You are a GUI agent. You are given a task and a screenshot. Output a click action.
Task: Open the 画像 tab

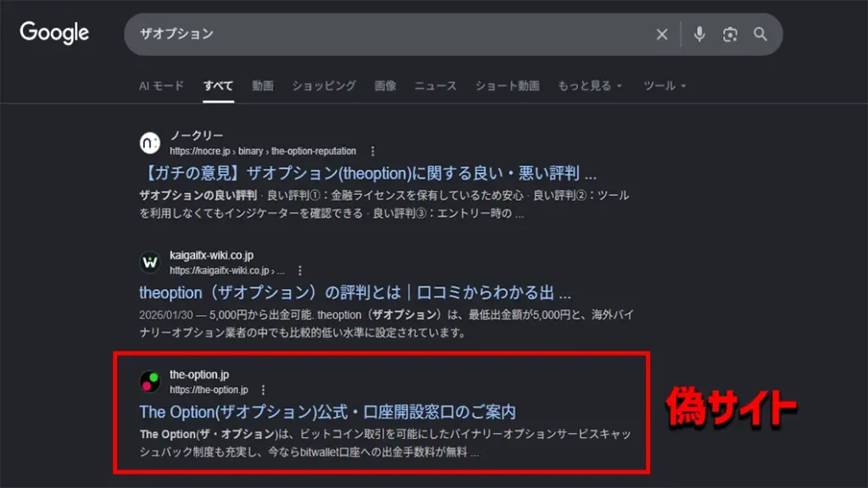(x=386, y=86)
